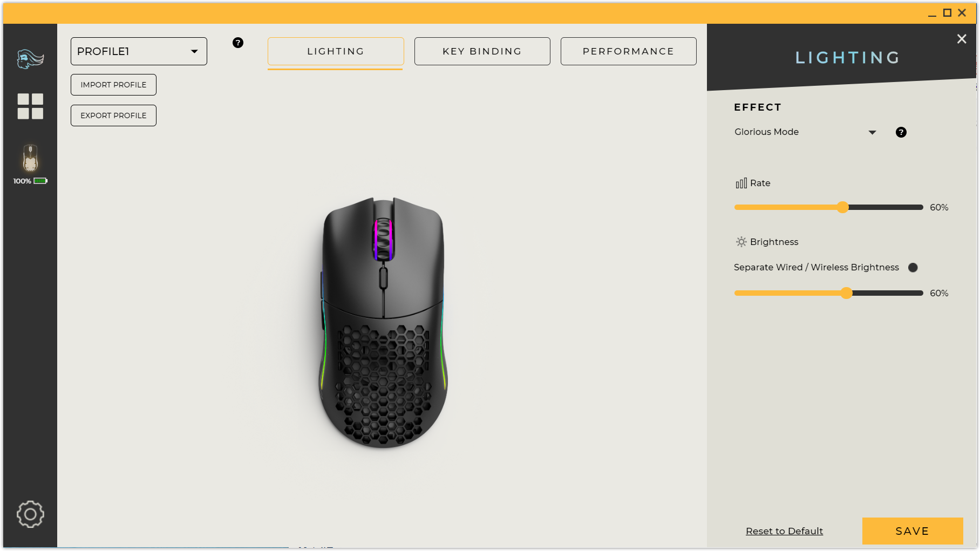Viewport: 980px width, 551px height.
Task: Open settings via the gear icon
Action: tap(30, 514)
